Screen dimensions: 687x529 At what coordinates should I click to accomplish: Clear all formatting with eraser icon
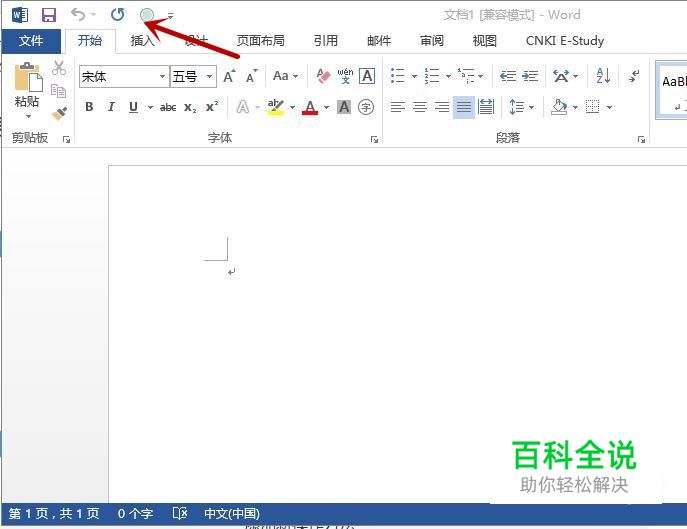pyautogui.click(x=323, y=76)
